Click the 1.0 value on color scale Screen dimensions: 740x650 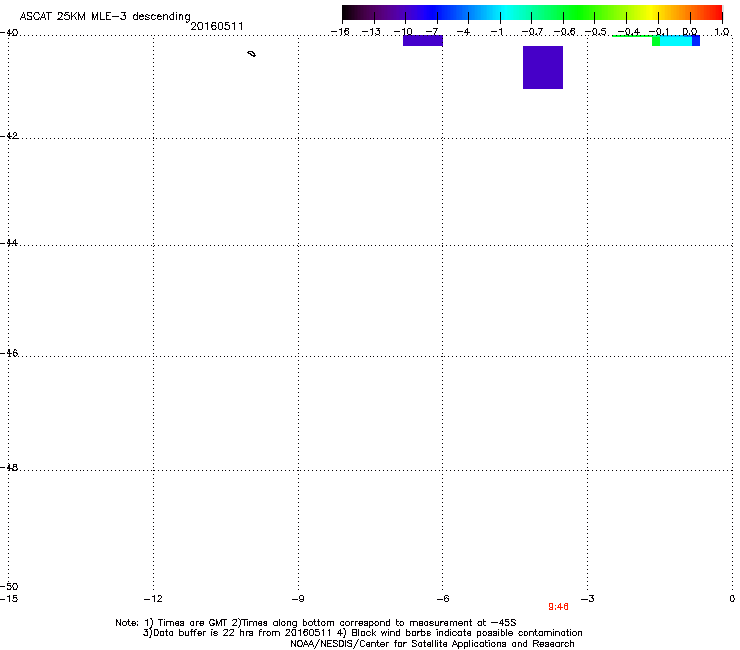[x=722, y=32]
